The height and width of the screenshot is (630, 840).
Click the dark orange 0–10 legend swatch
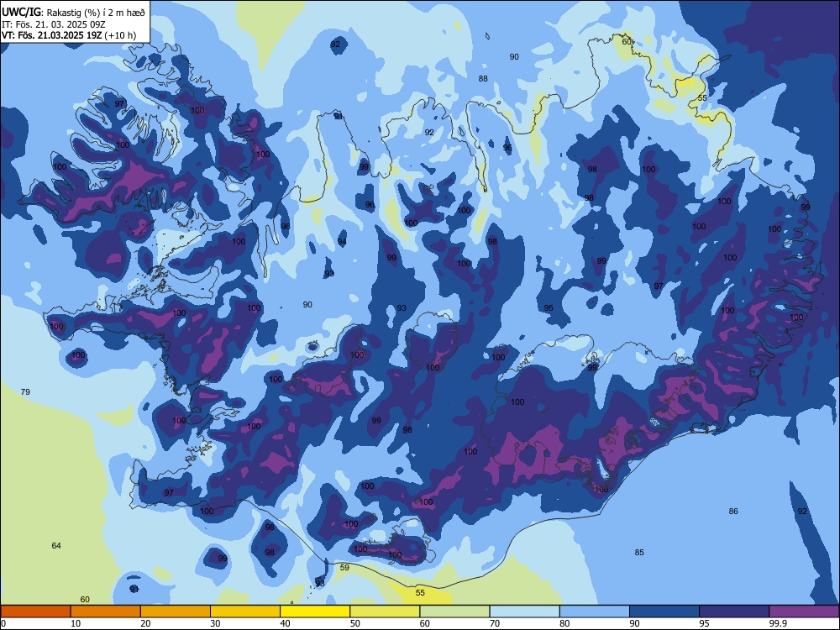coord(35,612)
